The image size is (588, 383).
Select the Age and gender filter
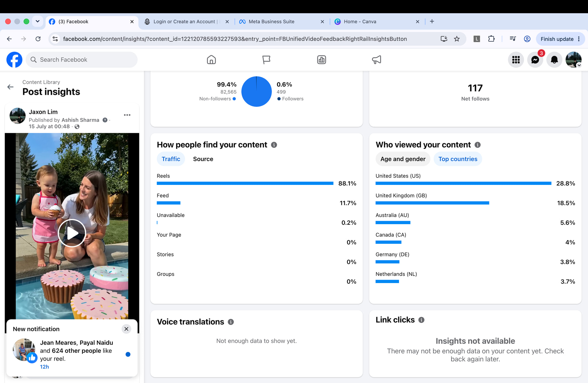click(x=403, y=159)
